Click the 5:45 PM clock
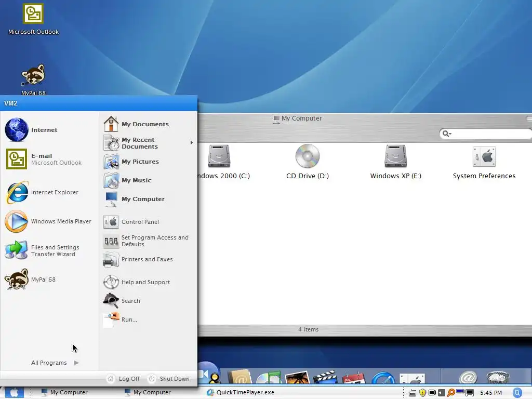The width and height of the screenshot is (532, 399). tap(490, 393)
